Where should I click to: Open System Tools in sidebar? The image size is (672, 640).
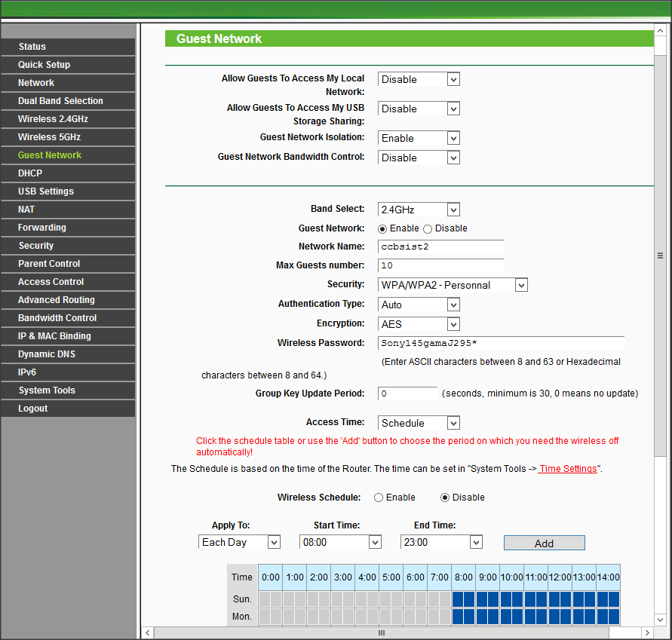(x=47, y=390)
